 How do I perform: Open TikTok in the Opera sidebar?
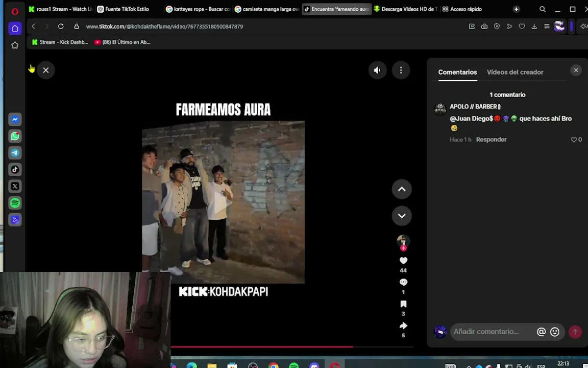click(15, 169)
